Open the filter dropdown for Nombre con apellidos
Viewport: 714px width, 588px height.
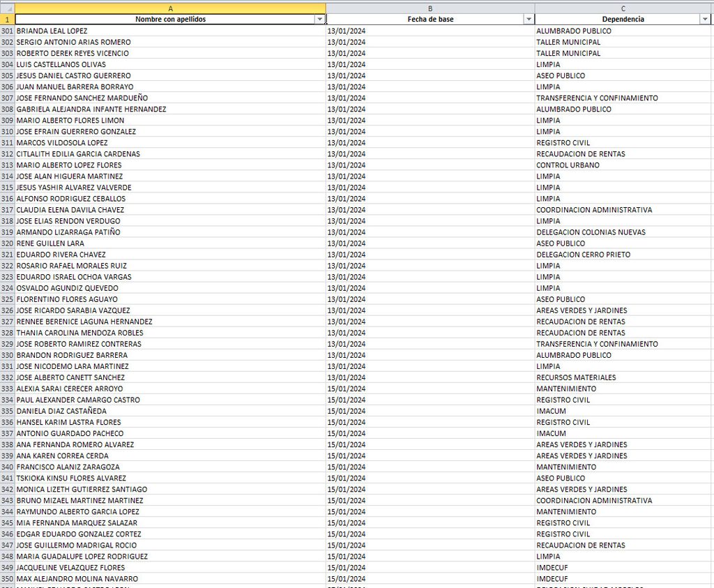(319, 19)
